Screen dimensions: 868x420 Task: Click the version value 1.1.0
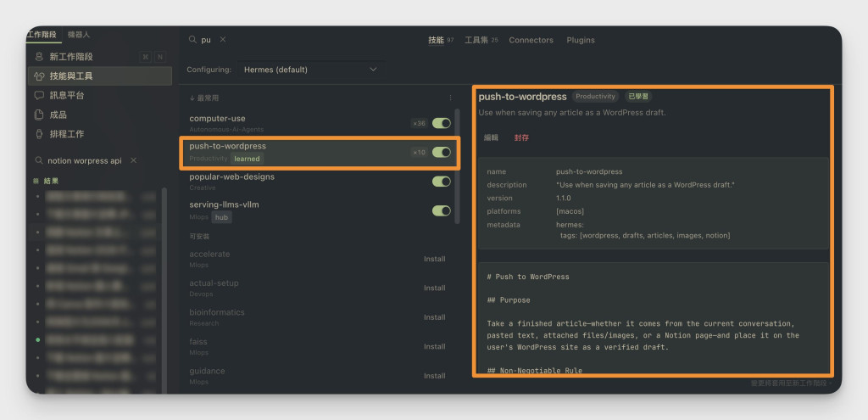(x=564, y=198)
